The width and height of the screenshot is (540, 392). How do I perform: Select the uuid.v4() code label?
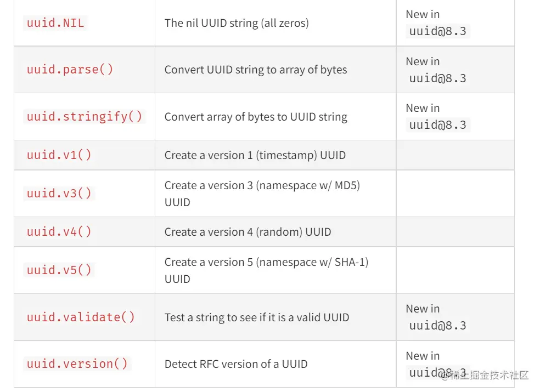coord(59,232)
